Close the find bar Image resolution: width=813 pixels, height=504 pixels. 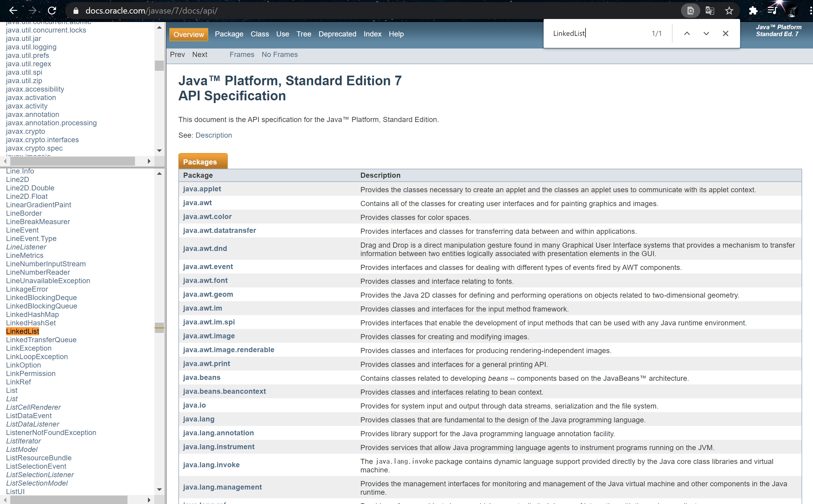[725, 33]
